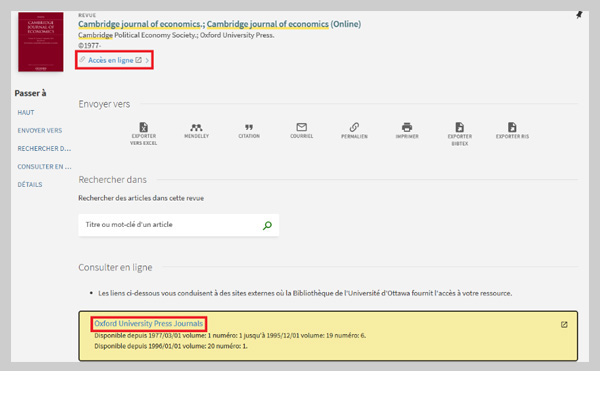This screenshot has height=400, width=600.
Task: Click 'Cambridge Political Economy Society' publisher text
Action: (x=137, y=35)
